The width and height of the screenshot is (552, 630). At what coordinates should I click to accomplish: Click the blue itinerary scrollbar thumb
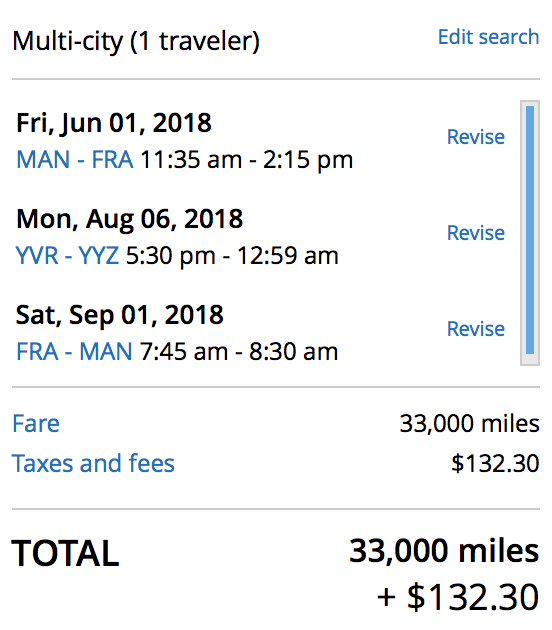click(530, 230)
